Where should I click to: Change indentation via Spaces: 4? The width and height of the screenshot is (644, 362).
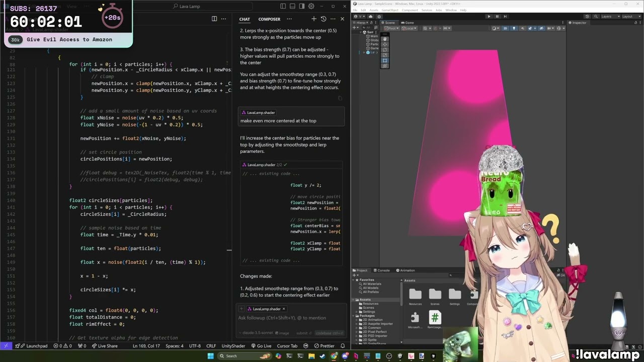175,346
